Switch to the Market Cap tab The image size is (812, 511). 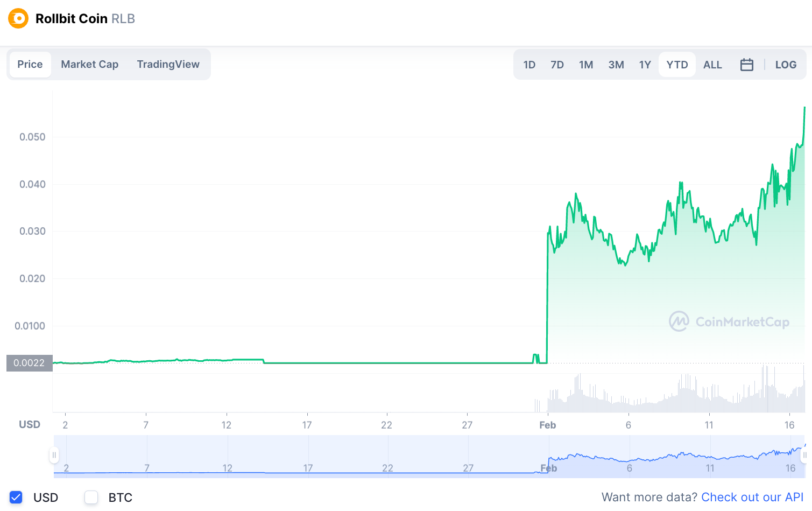(x=90, y=65)
